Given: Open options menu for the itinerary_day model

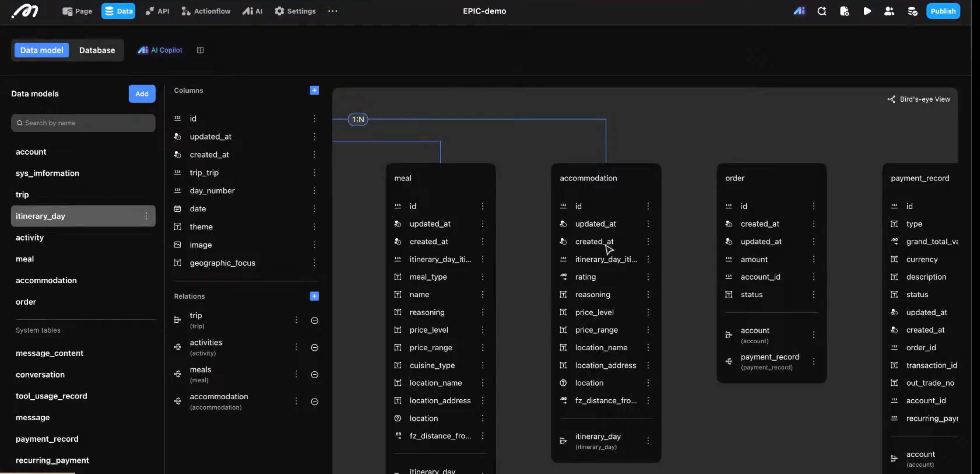Looking at the screenshot, I should (x=146, y=216).
